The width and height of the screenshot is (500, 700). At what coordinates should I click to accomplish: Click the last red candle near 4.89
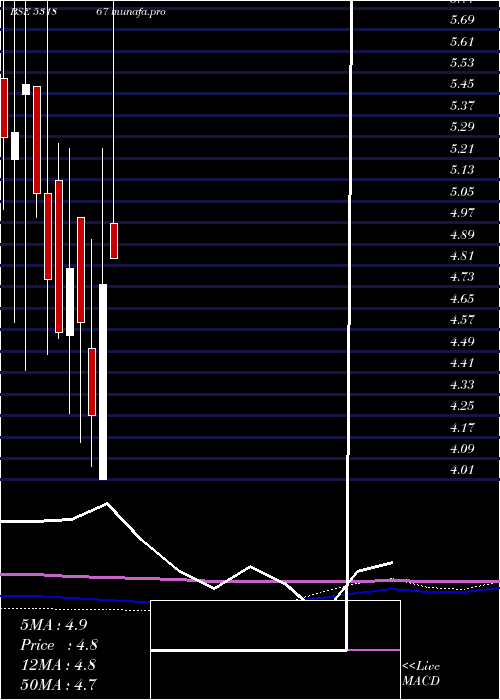[x=114, y=241]
